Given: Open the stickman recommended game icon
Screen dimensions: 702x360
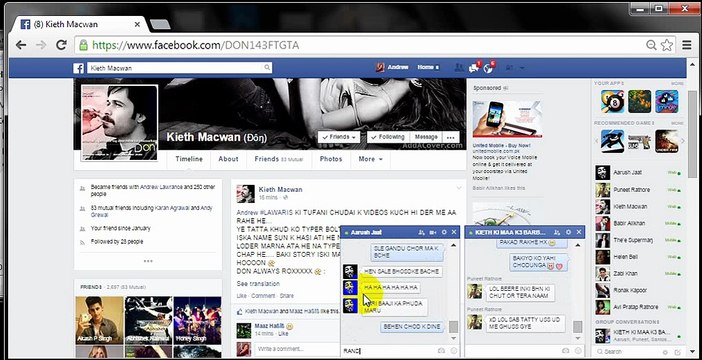Looking at the screenshot, I should (612, 141).
